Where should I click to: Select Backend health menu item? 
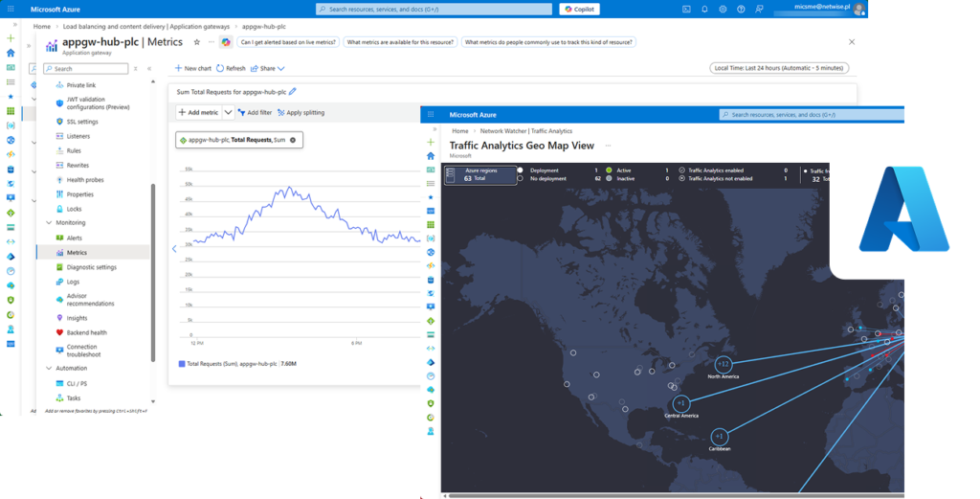click(86, 332)
